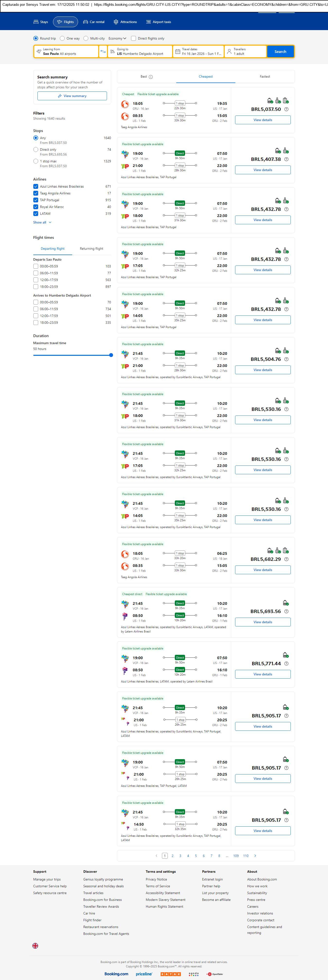328x980 pixels.
Task: Click the price info icon next to BRL5,037.50
Action: coord(286,109)
